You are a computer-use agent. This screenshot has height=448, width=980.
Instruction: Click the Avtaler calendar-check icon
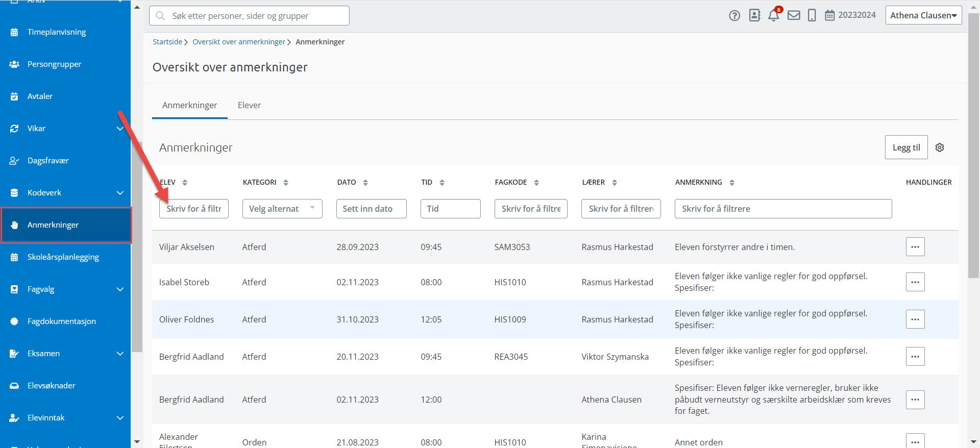pyautogui.click(x=14, y=96)
